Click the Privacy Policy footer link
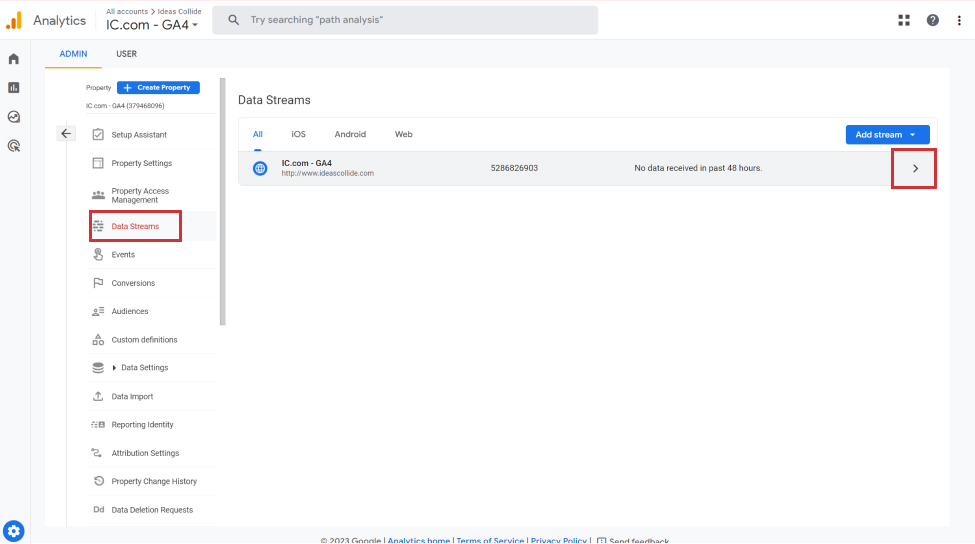This screenshot has width=975, height=544. coord(558,540)
